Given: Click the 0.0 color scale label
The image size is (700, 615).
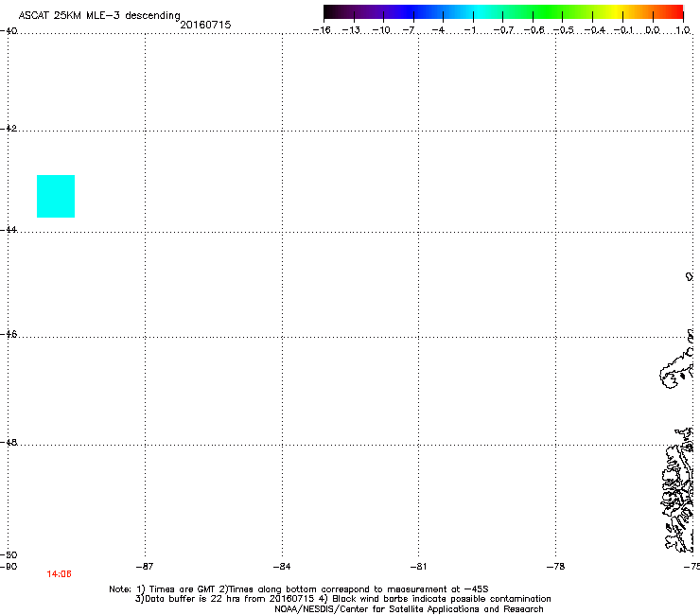Looking at the screenshot, I should coord(653,30).
